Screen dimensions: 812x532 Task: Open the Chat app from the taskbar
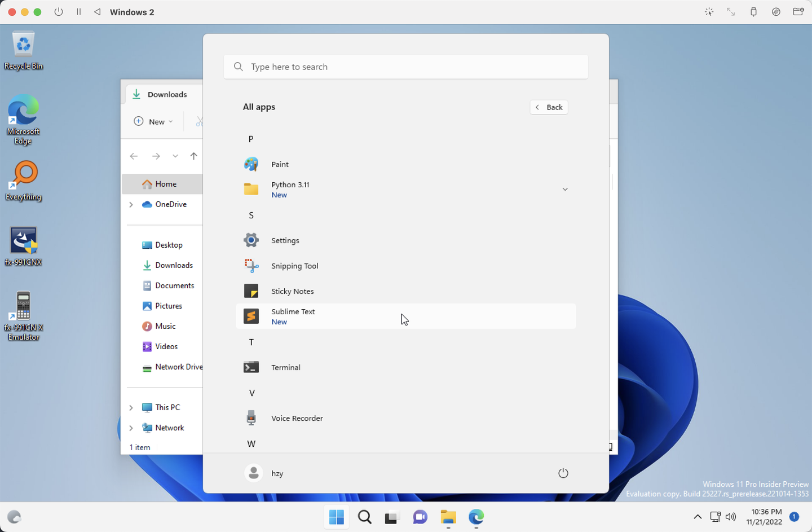(420, 517)
